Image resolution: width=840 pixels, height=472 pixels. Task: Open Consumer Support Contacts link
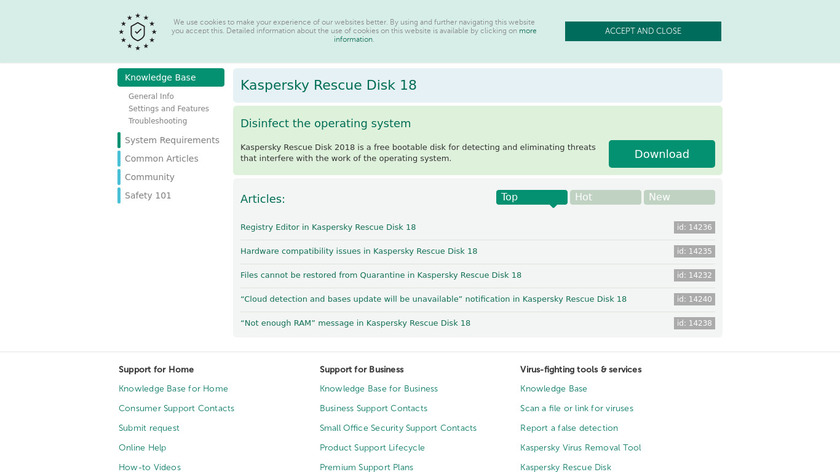[176, 408]
